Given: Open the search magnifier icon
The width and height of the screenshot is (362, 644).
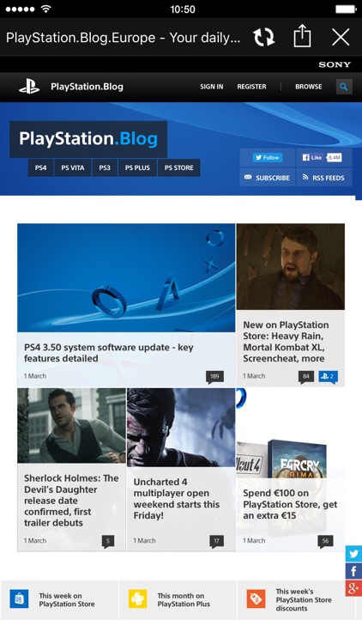Looking at the screenshot, I should click(x=344, y=87).
